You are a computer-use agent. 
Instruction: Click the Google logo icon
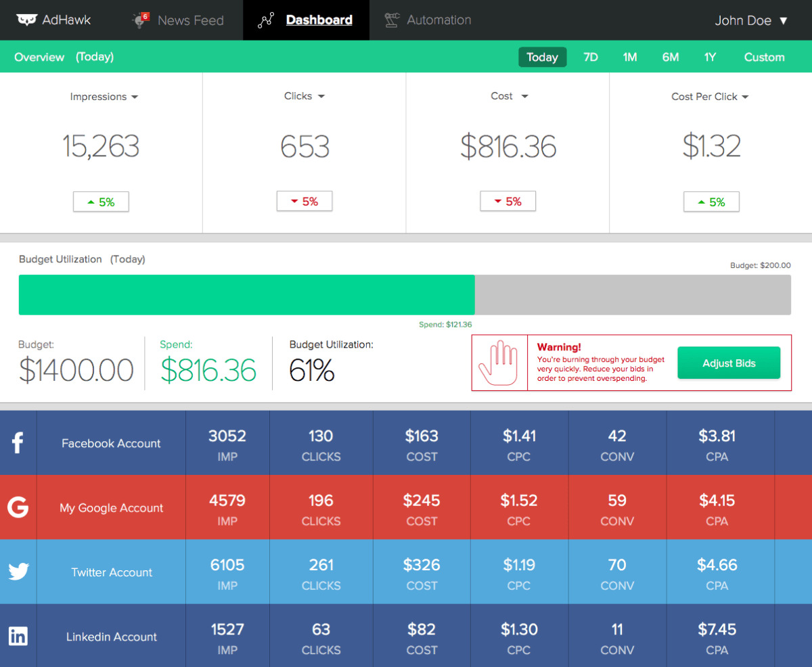coord(18,507)
